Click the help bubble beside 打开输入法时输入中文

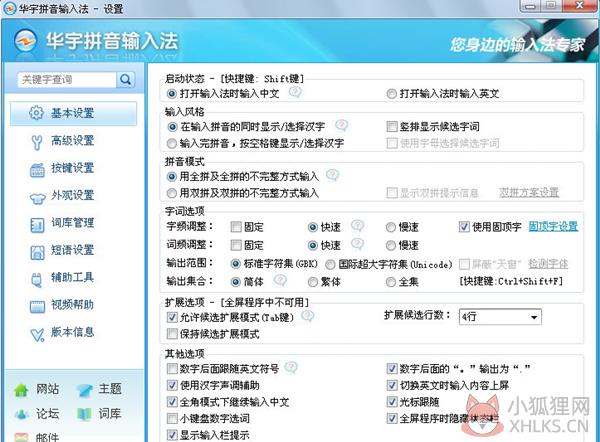[295, 92]
